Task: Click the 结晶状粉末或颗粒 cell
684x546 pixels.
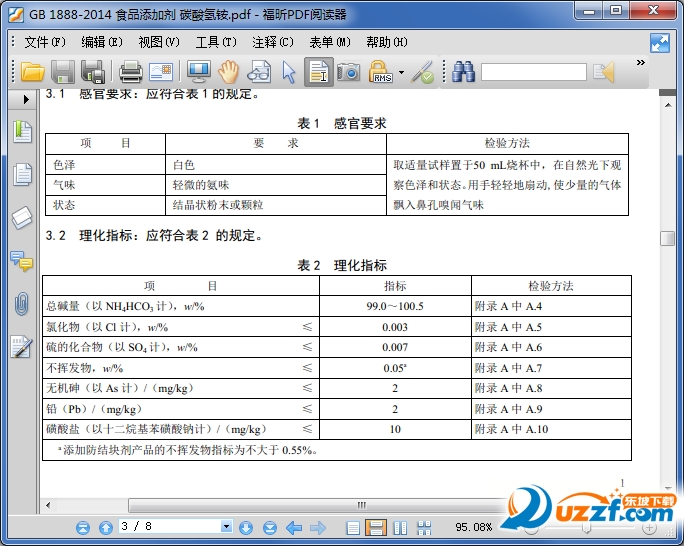Action: pyautogui.click(x=276, y=205)
